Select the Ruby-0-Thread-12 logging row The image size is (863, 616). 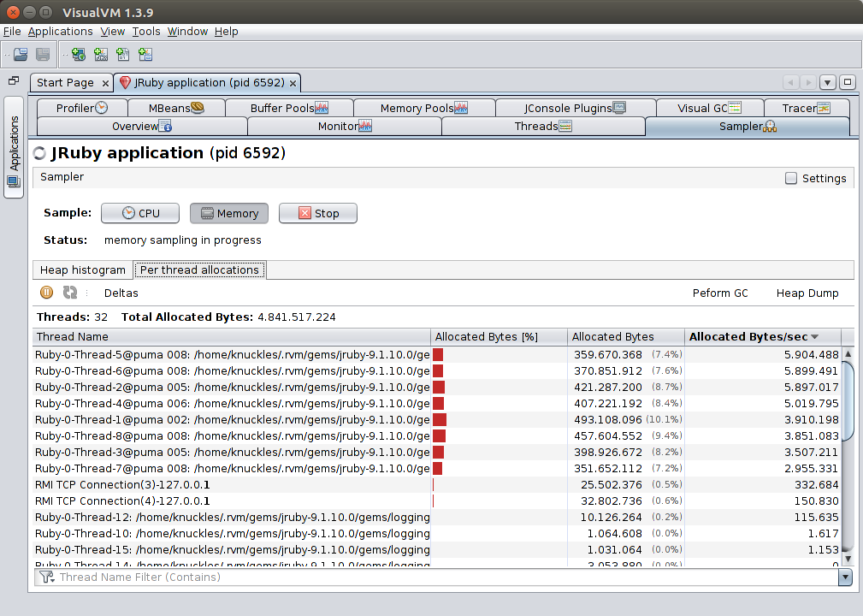[x=437, y=517]
